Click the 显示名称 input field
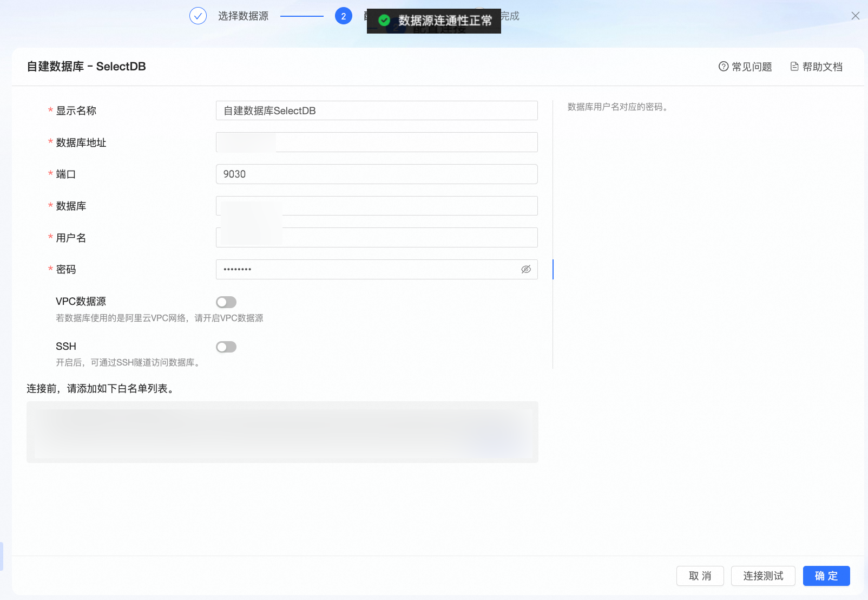 click(x=377, y=110)
